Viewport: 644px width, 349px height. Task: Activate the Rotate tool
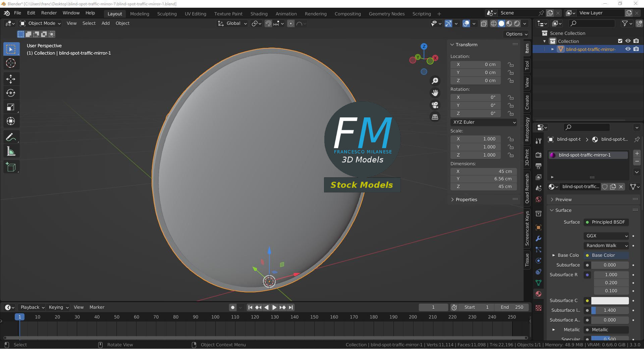click(x=11, y=93)
